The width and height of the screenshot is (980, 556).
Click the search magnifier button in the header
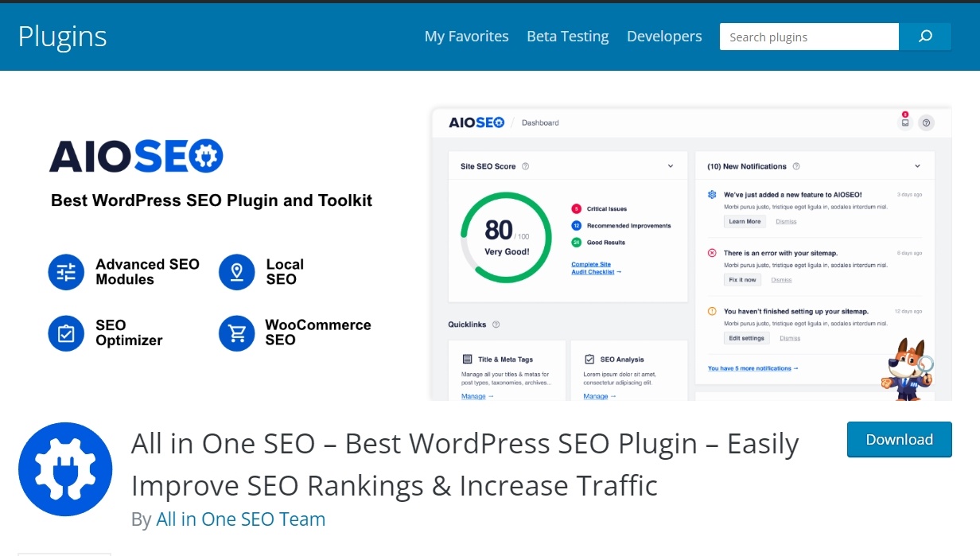(925, 37)
